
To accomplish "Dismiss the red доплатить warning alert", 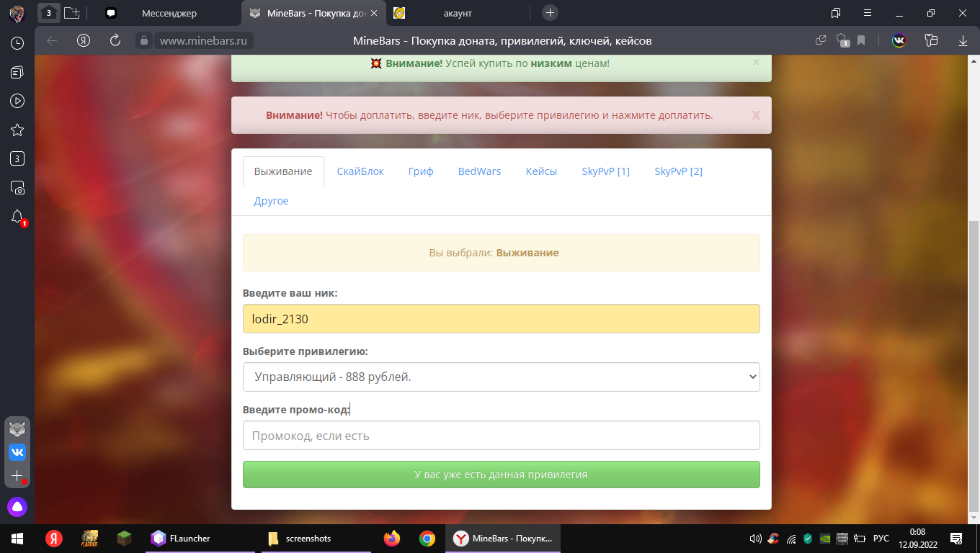I will (756, 115).
